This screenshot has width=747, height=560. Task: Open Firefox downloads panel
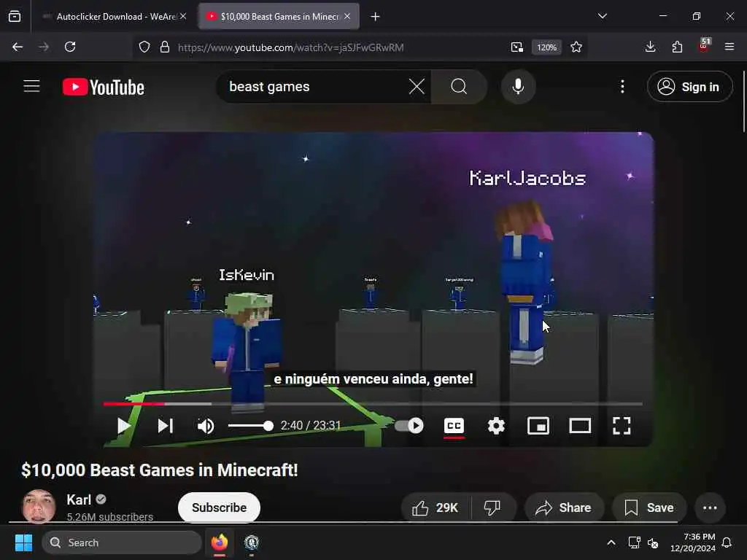point(650,47)
